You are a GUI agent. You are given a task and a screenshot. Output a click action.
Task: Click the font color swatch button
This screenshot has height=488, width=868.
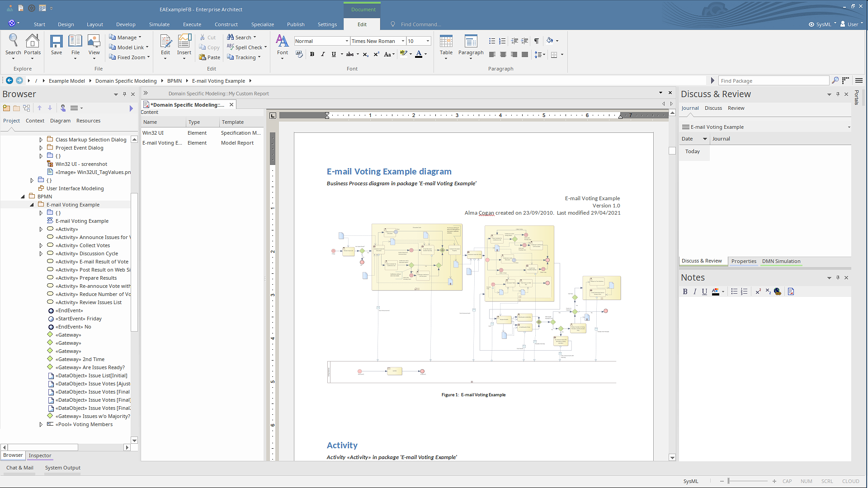[x=419, y=55]
